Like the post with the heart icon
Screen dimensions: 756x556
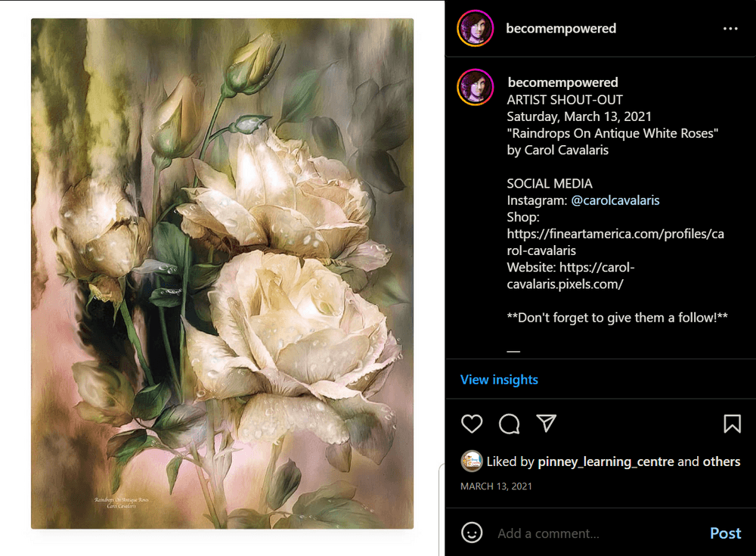(x=472, y=424)
